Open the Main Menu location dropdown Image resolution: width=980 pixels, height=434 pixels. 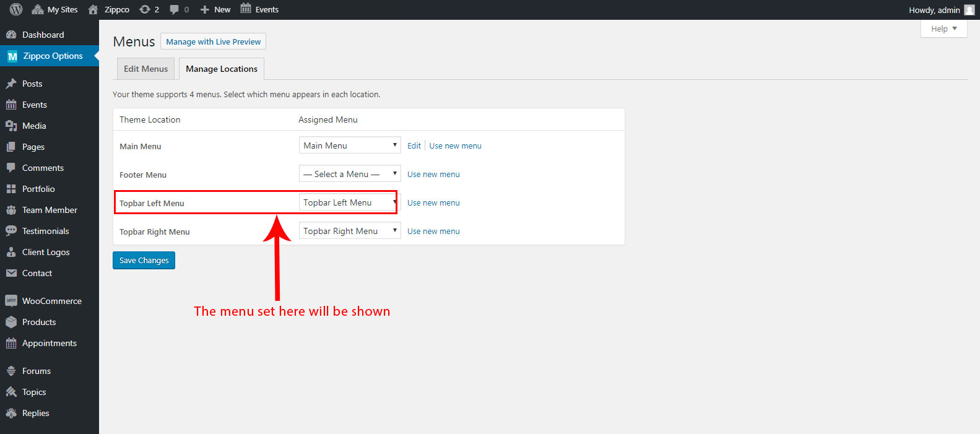click(350, 145)
